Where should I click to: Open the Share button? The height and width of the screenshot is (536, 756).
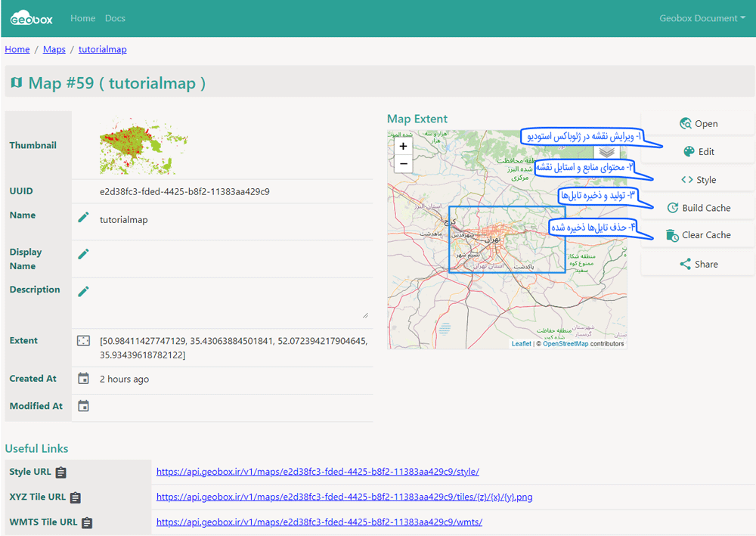697,264
